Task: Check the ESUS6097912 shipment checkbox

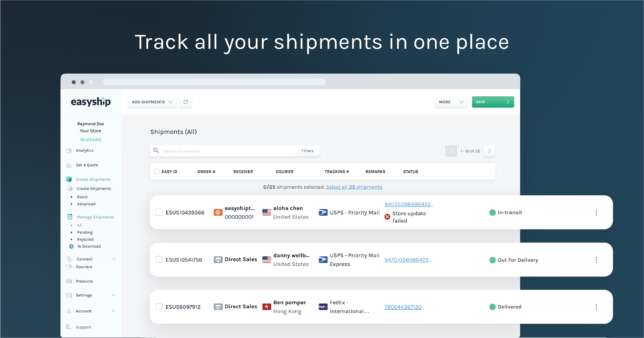Action: [159, 307]
